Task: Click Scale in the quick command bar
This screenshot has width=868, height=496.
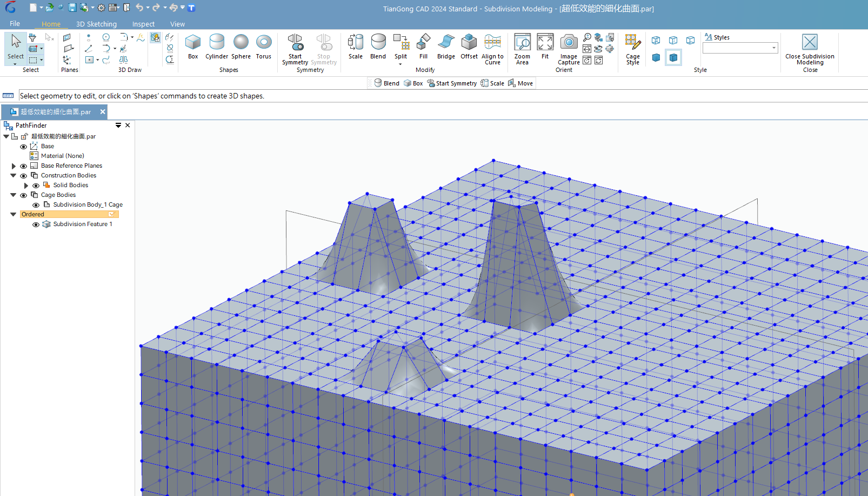Action: coord(492,83)
